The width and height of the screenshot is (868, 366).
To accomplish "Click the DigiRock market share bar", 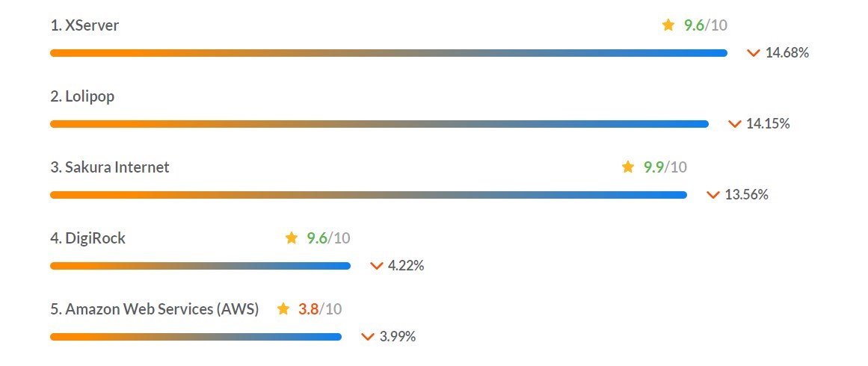I will click(200, 266).
